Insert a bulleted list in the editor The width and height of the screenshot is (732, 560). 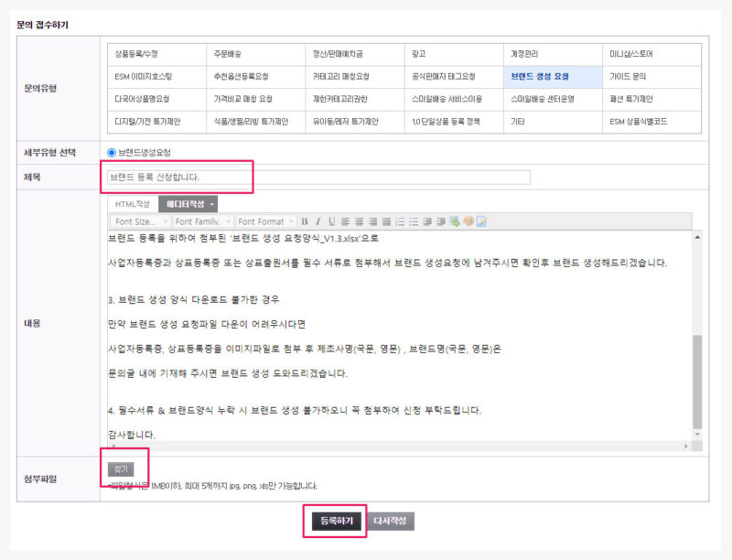coord(414,221)
